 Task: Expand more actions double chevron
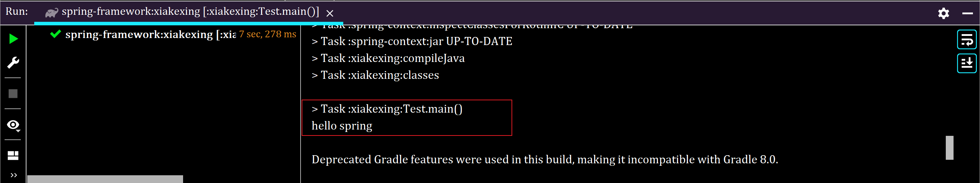[x=14, y=175]
